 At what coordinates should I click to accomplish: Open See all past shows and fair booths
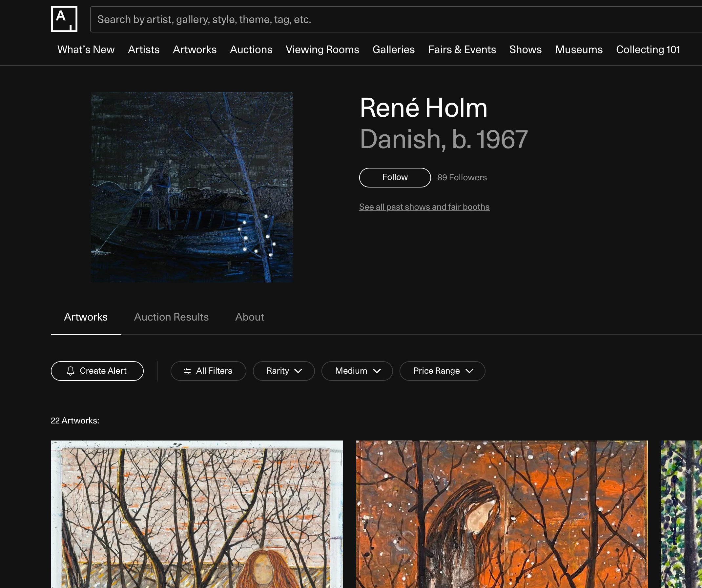424,207
